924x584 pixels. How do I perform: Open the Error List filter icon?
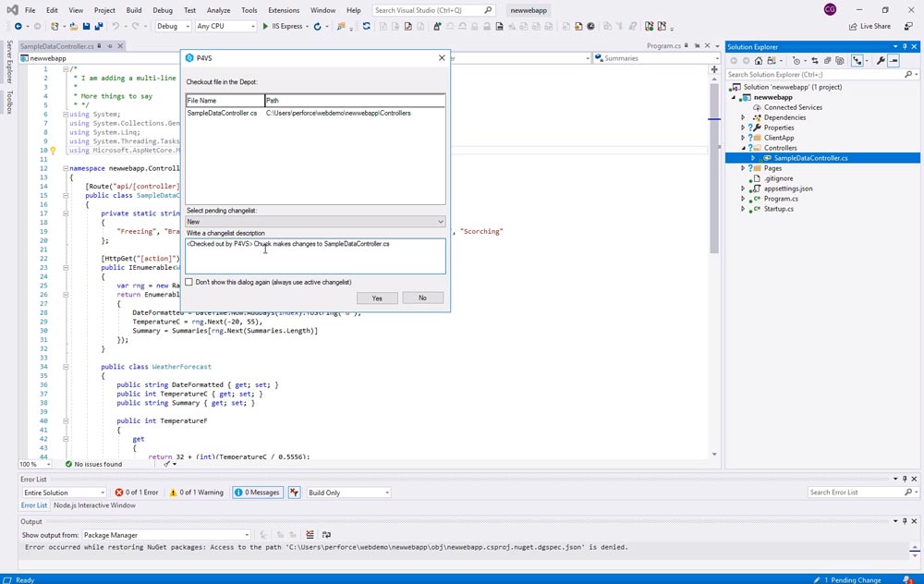295,492
